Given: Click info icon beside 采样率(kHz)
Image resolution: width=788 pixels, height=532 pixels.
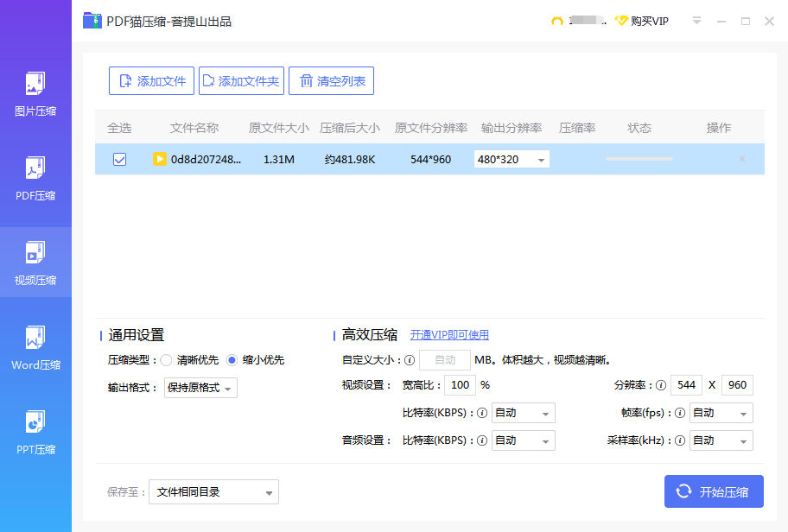Looking at the screenshot, I should 680,440.
